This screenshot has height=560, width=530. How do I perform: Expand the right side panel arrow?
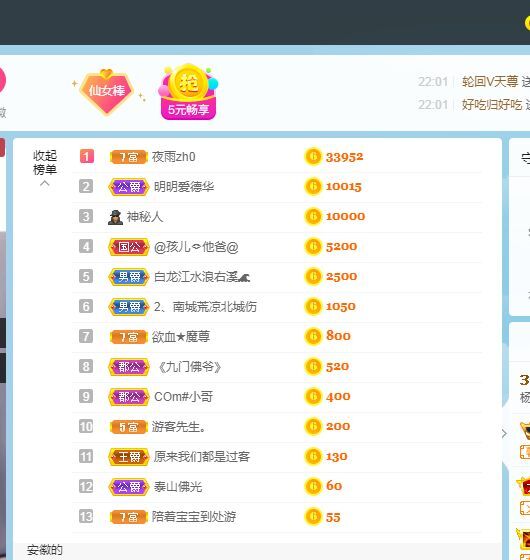504,434
